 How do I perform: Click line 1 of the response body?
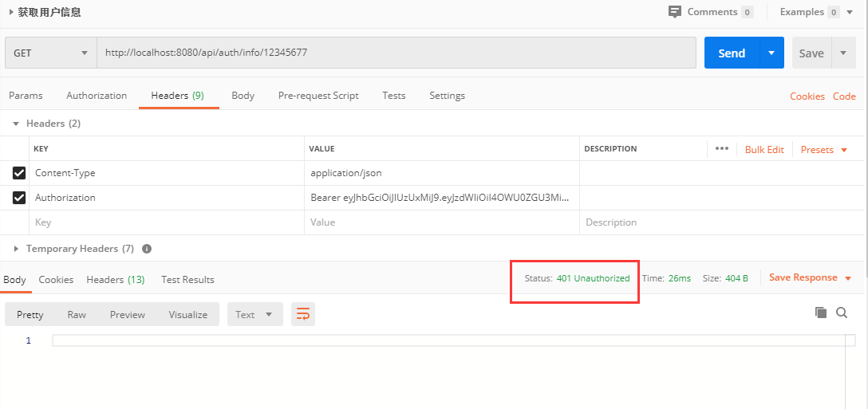454,340
